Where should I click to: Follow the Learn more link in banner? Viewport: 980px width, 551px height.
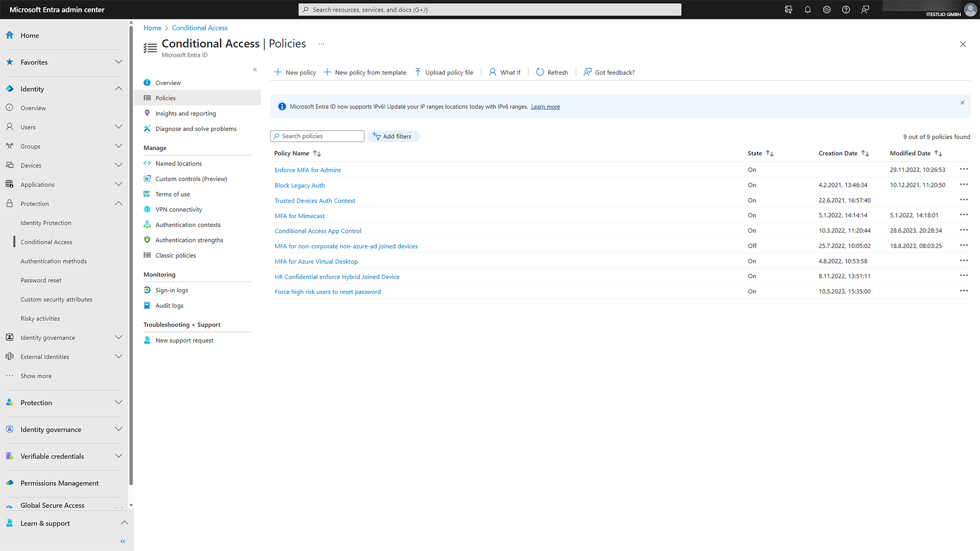click(545, 107)
